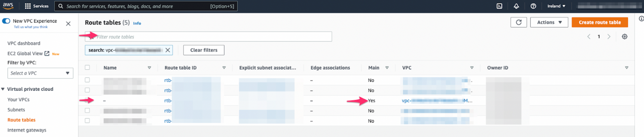Click the AWS logo home icon

coord(8,6)
